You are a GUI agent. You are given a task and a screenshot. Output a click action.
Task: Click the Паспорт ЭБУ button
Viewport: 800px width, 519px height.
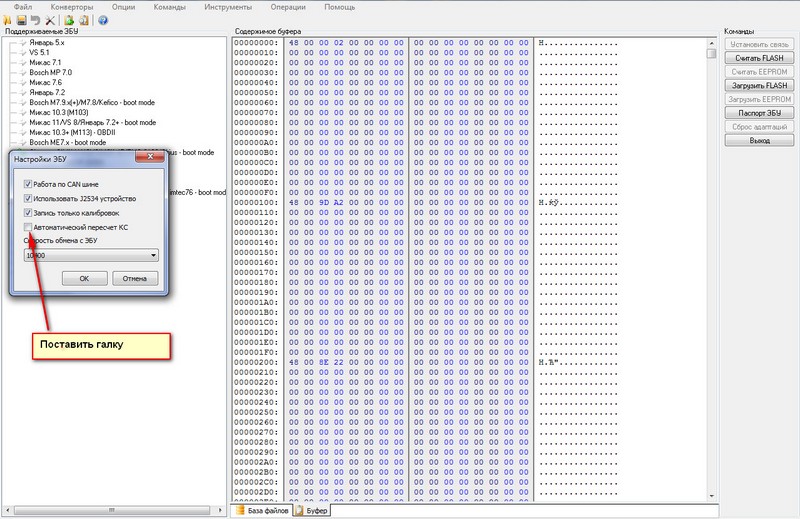click(x=758, y=113)
